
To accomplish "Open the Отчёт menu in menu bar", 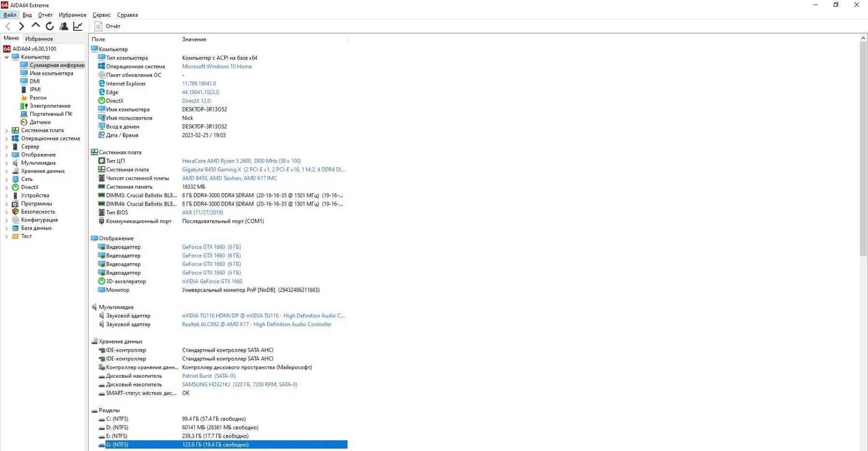I will coord(45,15).
